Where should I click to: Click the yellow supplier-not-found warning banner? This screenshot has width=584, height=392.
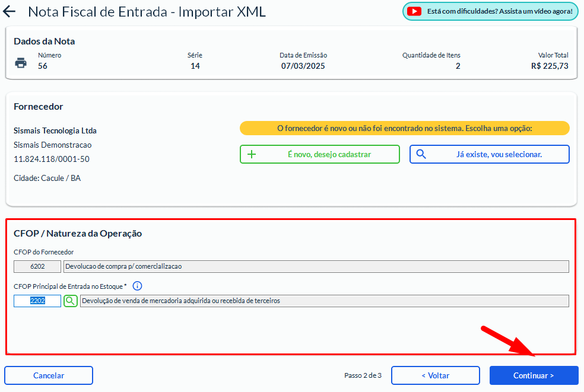tap(404, 128)
